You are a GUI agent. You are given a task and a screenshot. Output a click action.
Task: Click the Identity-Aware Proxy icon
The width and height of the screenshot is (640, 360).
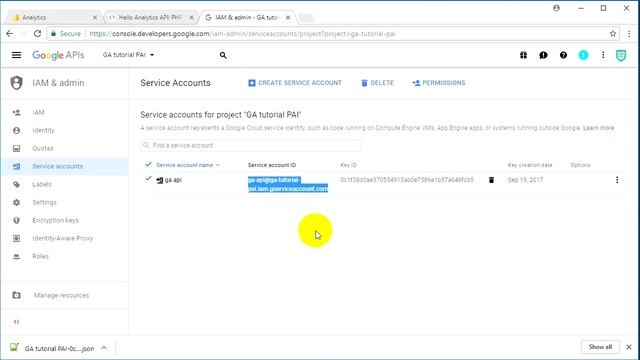tap(16, 238)
